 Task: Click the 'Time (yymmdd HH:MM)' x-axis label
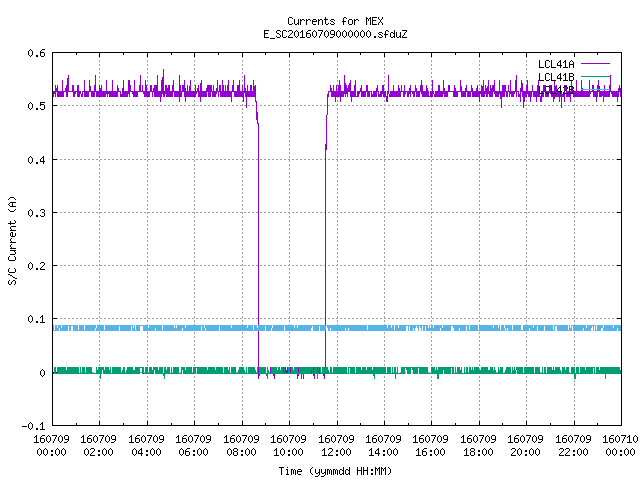point(335,471)
